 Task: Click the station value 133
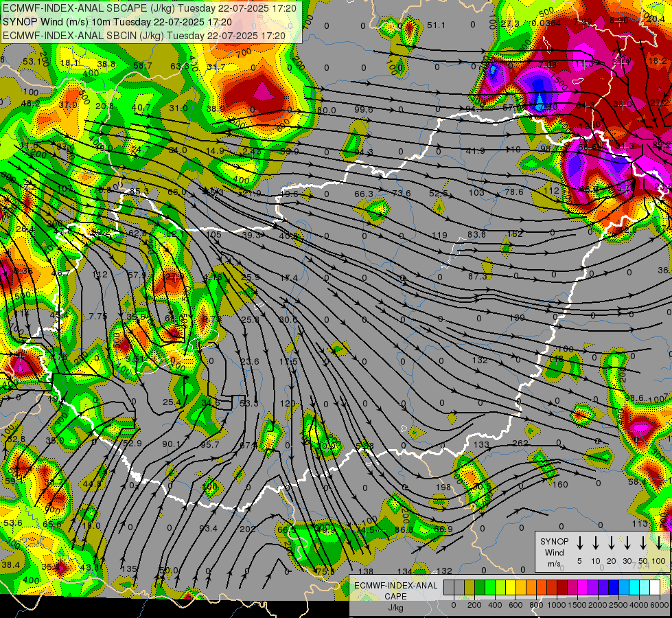tap(481, 445)
